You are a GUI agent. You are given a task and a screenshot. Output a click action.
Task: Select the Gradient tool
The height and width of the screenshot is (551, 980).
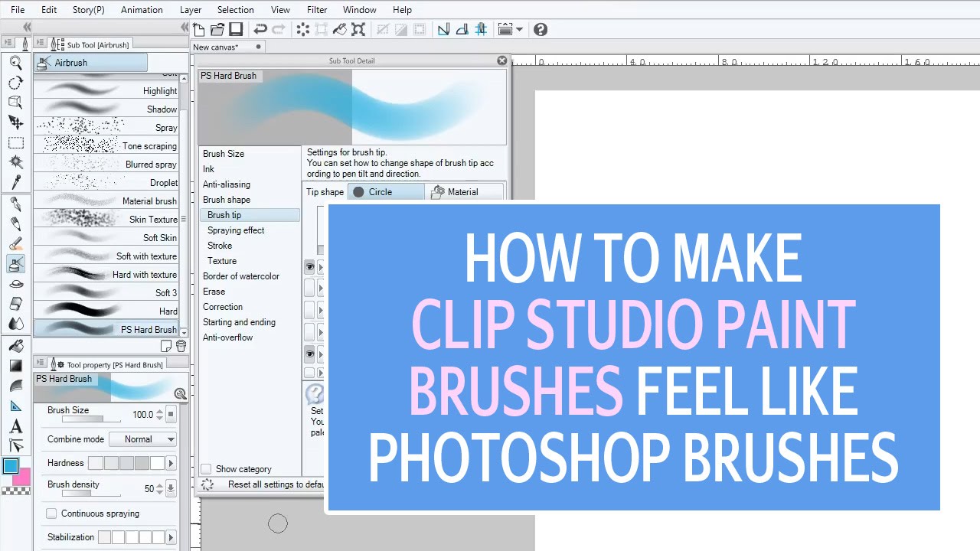tap(15, 366)
